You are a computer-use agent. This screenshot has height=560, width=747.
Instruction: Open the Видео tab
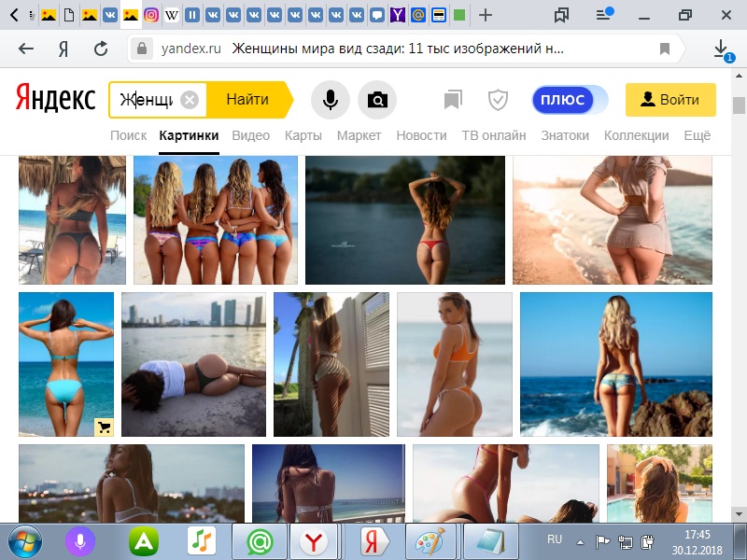pos(250,135)
